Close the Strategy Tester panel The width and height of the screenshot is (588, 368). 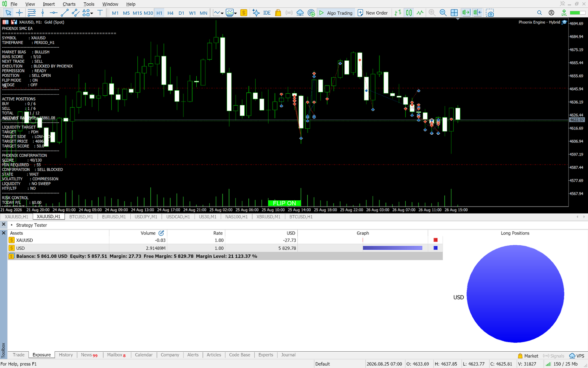[x=3, y=225]
